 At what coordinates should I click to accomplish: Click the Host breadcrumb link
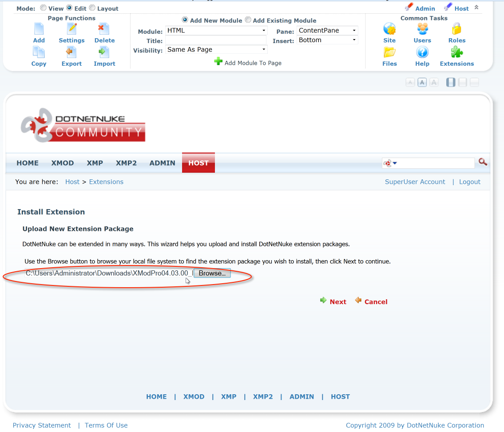pyautogui.click(x=72, y=182)
